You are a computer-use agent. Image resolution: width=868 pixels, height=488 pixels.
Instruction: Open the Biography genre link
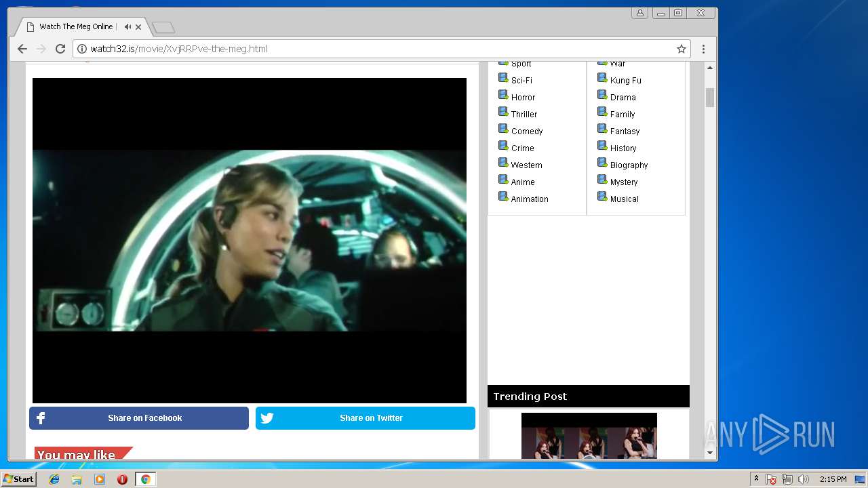pos(629,165)
